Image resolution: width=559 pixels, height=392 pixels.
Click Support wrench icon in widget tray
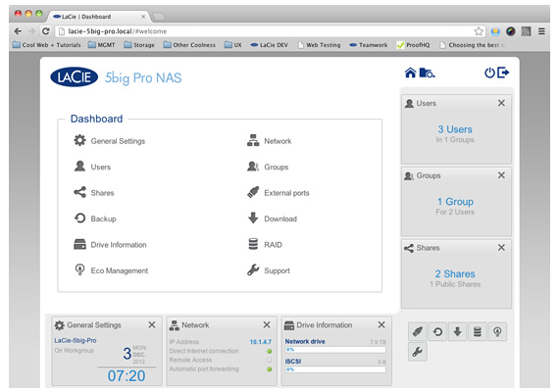click(418, 352)
